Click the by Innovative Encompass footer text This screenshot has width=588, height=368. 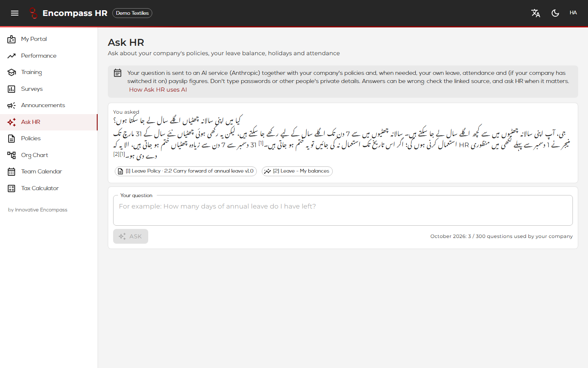click(38, 210)
